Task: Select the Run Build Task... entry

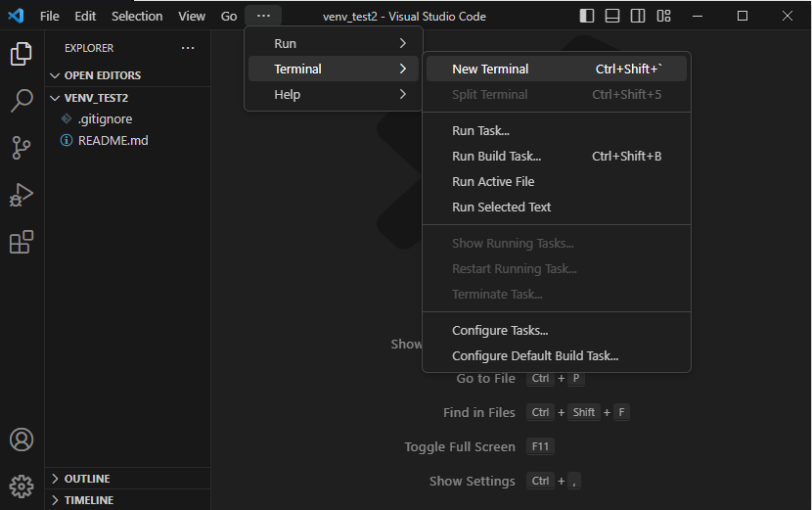Action: (x=557, y=156)
